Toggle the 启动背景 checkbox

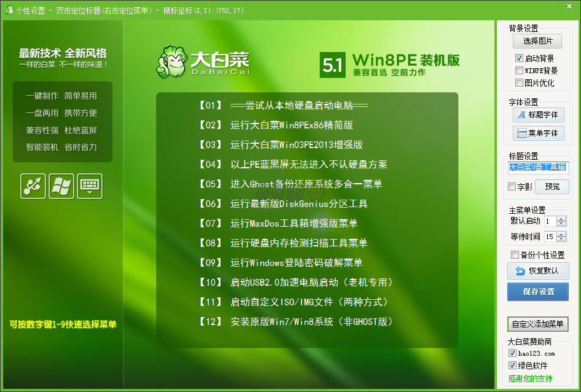518,58
